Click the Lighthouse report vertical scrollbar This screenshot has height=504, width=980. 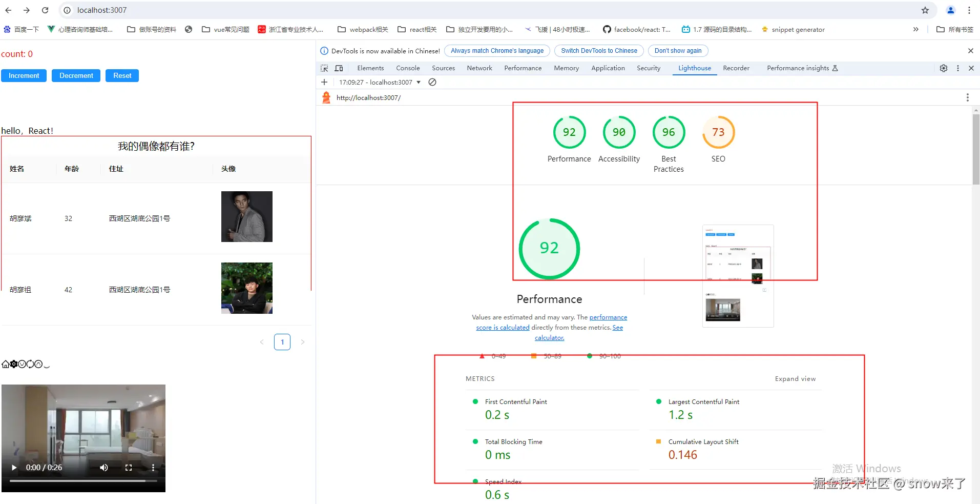coord(976,149)
